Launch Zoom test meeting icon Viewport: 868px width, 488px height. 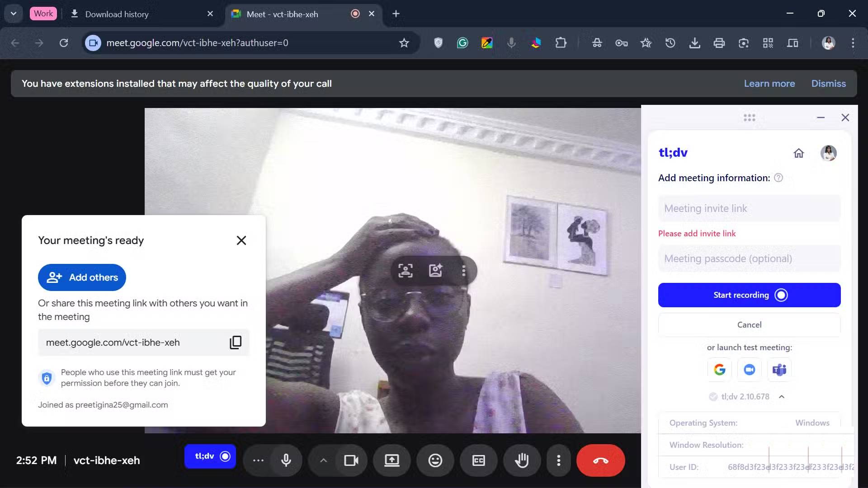click(x=749, y=370)
